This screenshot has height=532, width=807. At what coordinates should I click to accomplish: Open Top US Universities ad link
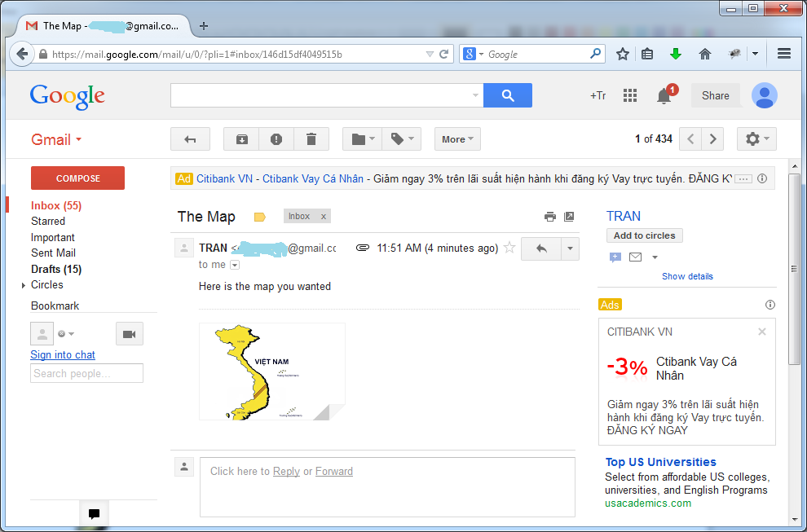pyautogui.click(x=661, y=462)
